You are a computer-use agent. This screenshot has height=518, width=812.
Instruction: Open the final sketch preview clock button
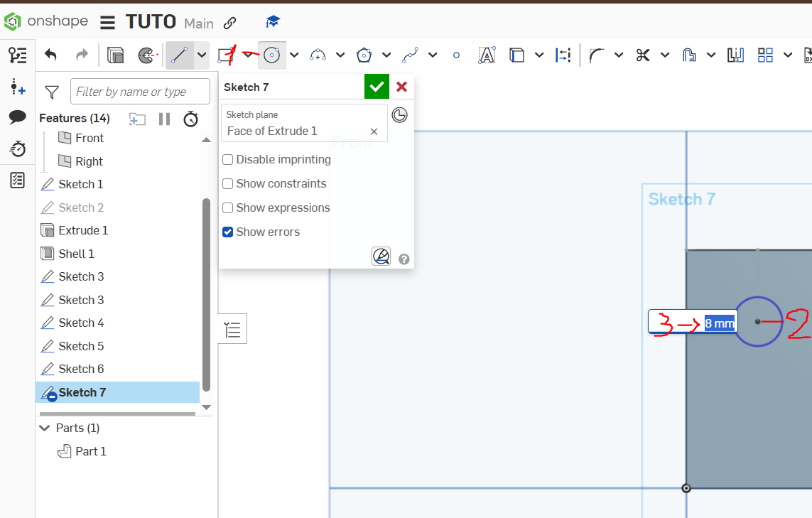[x=399, y=115]
